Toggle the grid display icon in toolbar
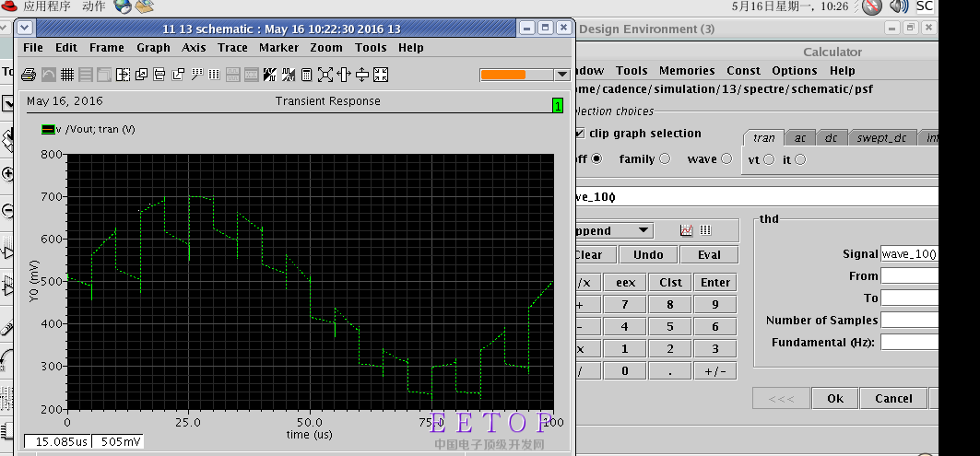980x456 pixels. point(66,75)
